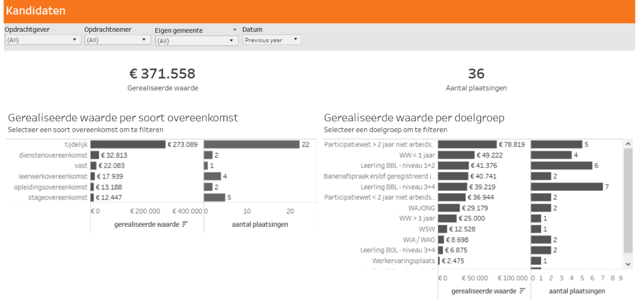644x307 pixels.
Task: Expand the Eigen gemeente (All) dropdown
Action: [197, 41]
